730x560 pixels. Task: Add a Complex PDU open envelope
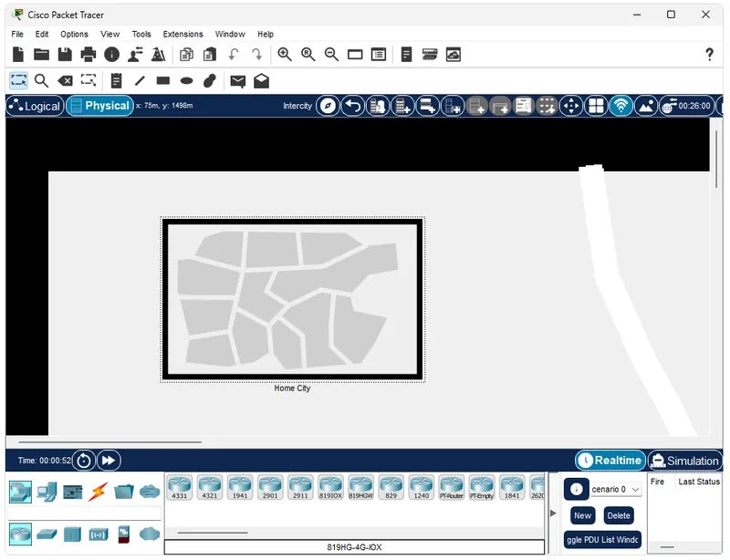261,81
